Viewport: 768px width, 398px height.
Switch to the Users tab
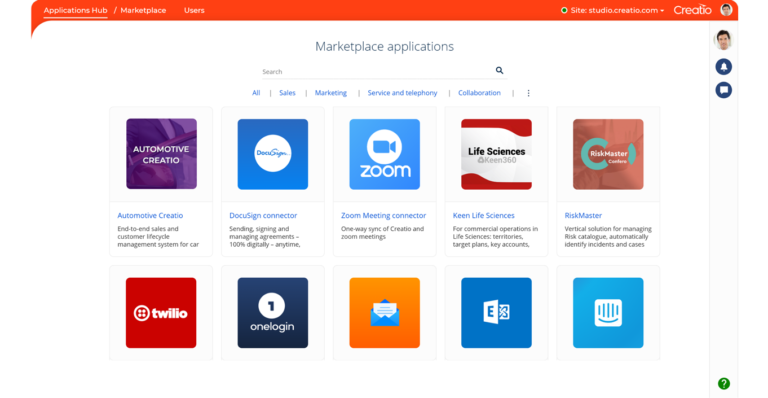194,10
